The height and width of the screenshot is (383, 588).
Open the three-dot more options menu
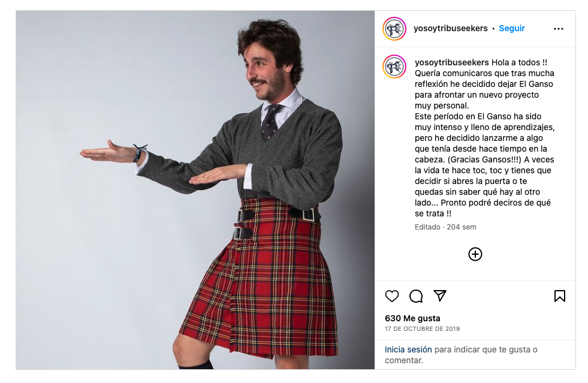(559, 29)
